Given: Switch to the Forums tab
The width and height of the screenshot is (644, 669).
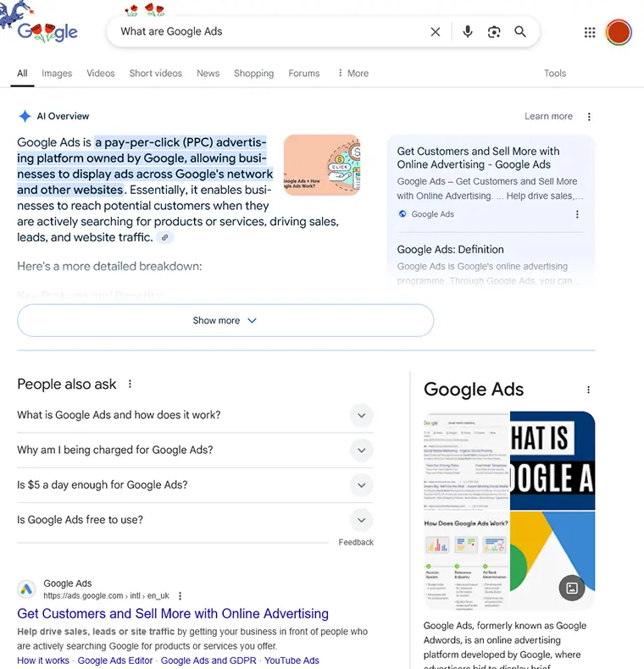Looking at the screenshot, I should pos(304,74).
